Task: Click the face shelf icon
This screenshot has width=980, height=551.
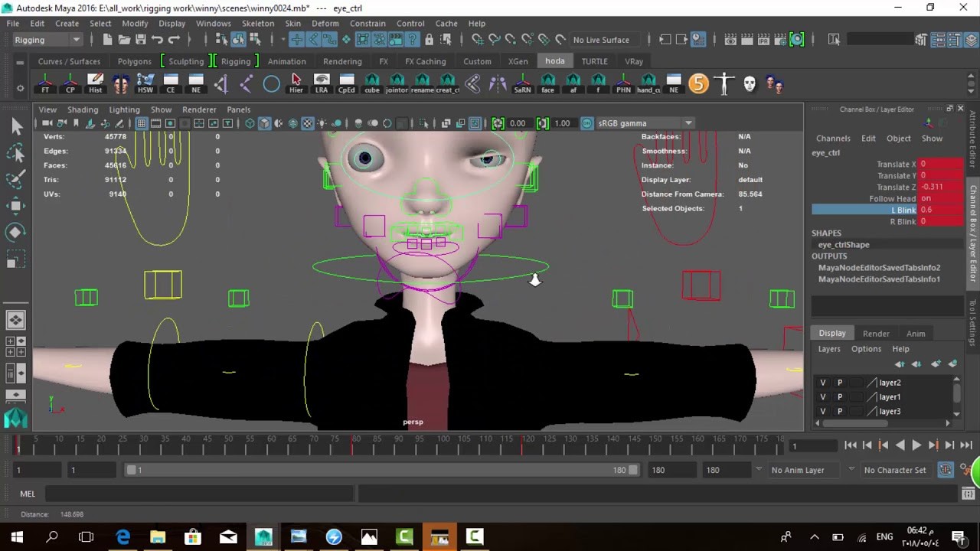Action: [547, 83]
